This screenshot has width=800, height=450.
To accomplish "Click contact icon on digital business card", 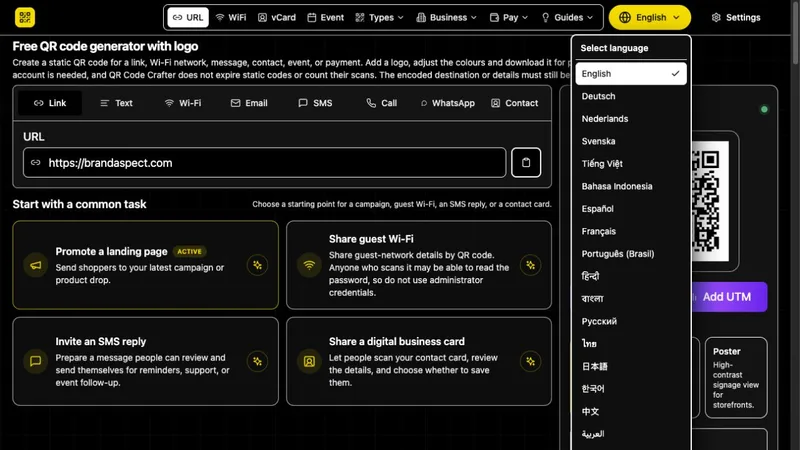I will 309,361.
